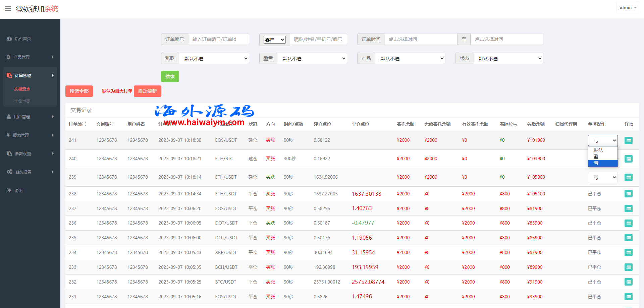The height and width of the screenshot is (308, 644).
Task: Click the 系统设置 gears icon
Action: tap(9, 172)
